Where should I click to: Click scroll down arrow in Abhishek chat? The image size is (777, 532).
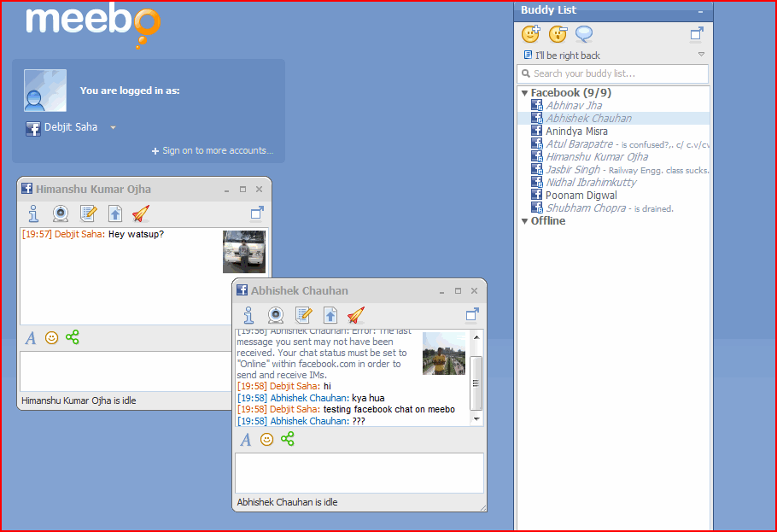(x=476, y=419)
